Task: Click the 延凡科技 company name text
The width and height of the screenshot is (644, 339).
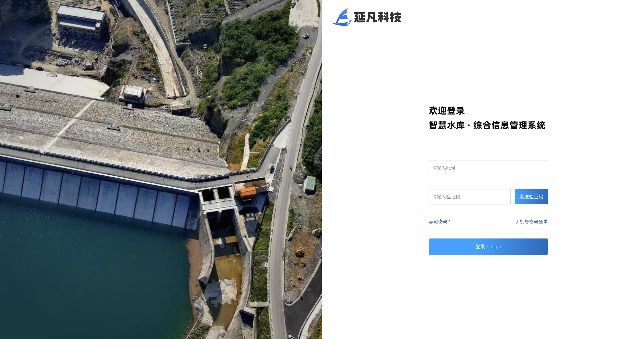Action: (x=377, y=17)
